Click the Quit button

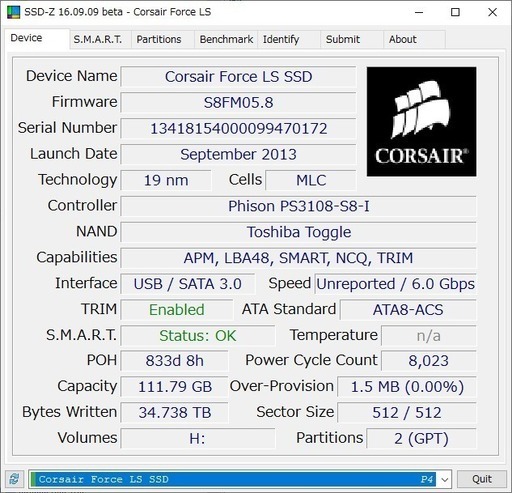coord(482,479)
